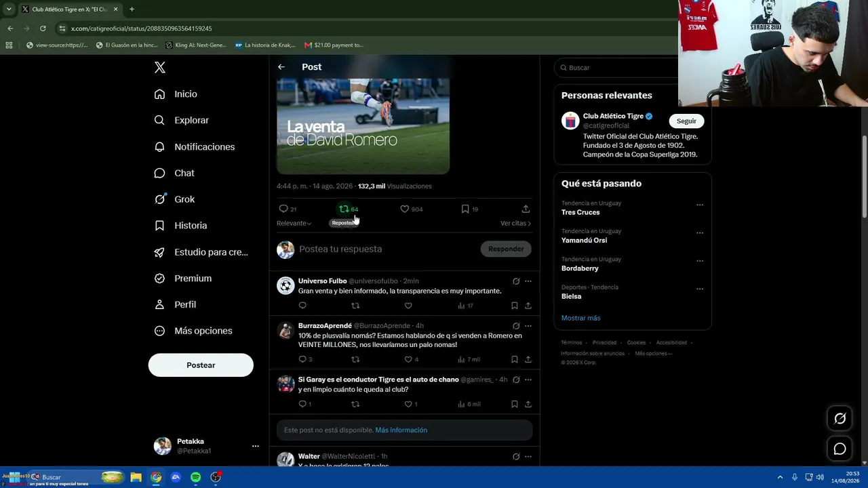Viewport: 868px width, 488px height.
Task: Go back using the Post header arrow
Action: coord(281,67)
